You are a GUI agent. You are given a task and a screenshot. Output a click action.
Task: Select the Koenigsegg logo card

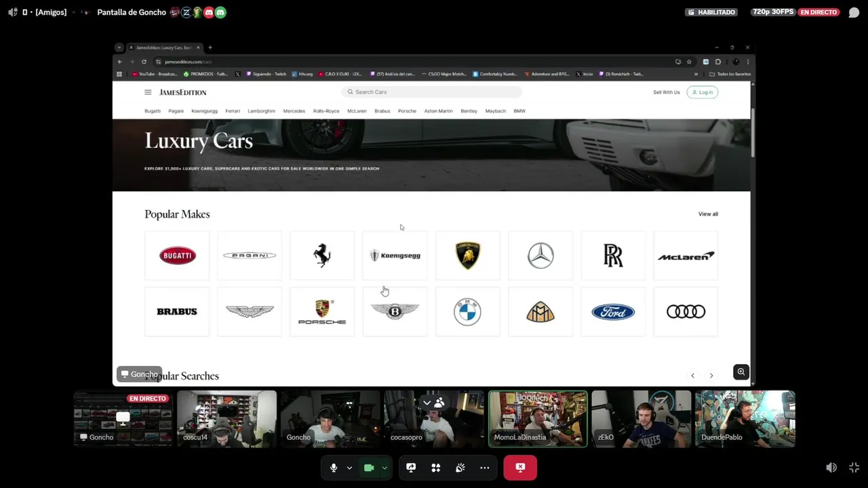395,256
